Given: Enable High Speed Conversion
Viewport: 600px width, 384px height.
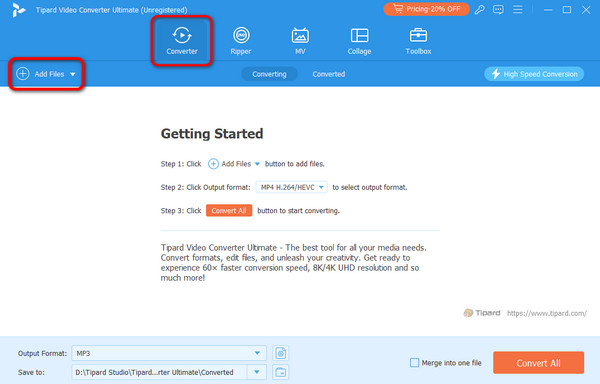Looking at the screenshot, I should pyautogui.click(x=534, y=74).
